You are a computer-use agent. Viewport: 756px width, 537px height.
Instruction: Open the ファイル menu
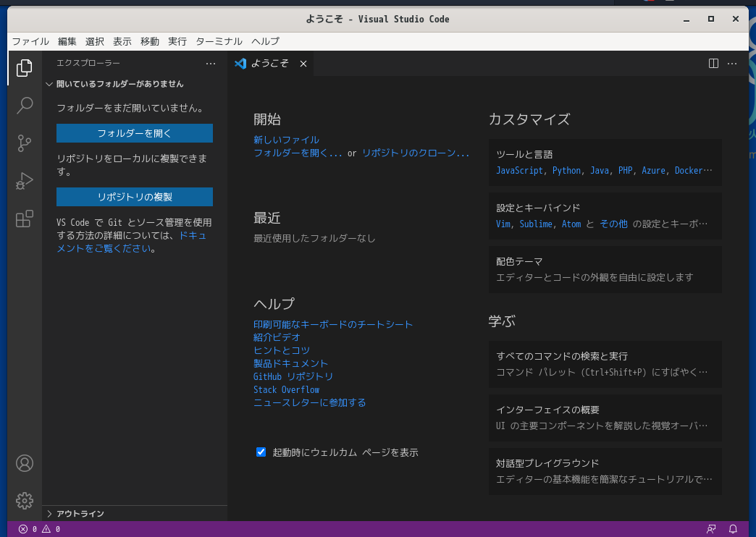[x=30, y=41]
